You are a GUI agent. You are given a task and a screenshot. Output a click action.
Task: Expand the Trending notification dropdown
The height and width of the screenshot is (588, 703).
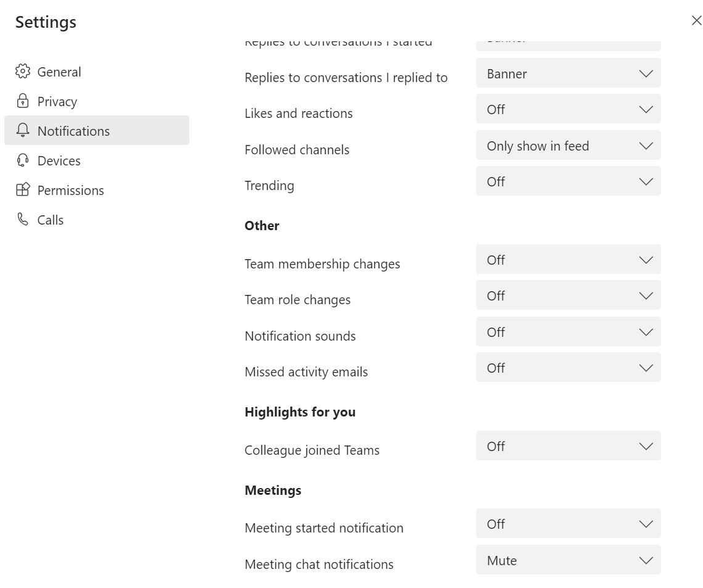[568, 181]
